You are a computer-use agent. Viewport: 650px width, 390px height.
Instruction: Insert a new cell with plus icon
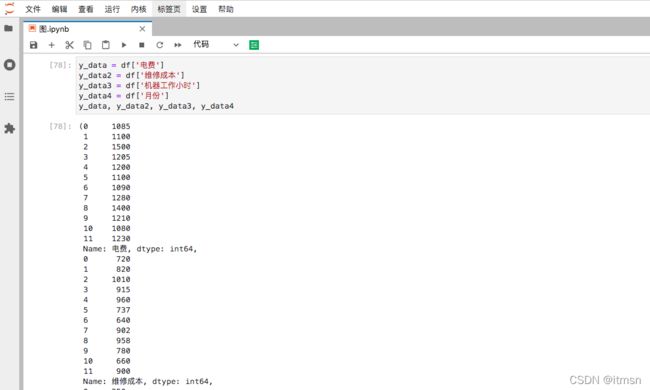[x=51, y=45]
